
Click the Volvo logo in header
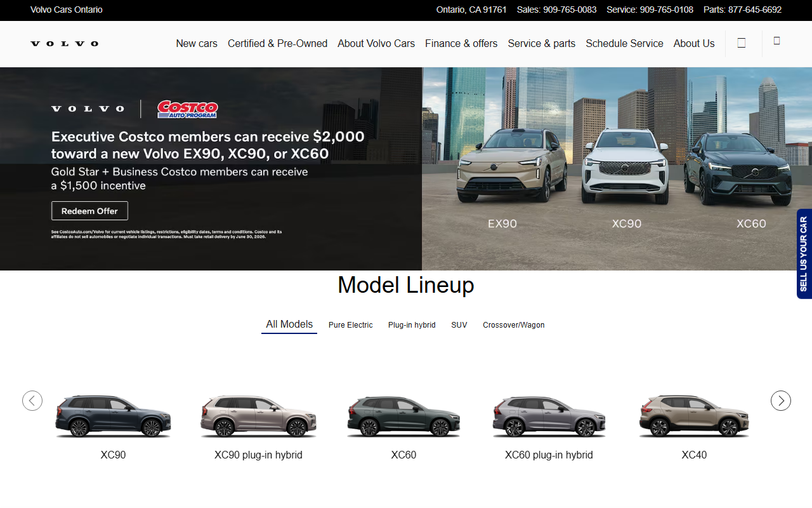coord(65,44)
